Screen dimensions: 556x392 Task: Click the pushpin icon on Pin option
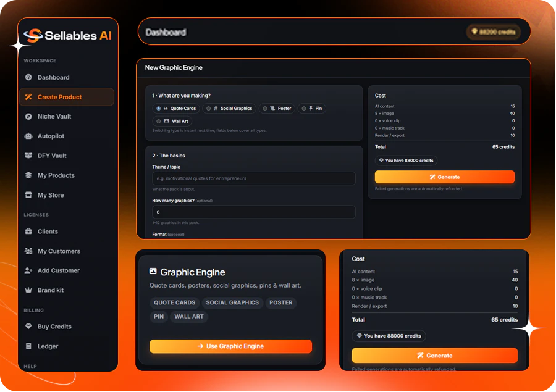pyautogui.click(x=311, y=108)
